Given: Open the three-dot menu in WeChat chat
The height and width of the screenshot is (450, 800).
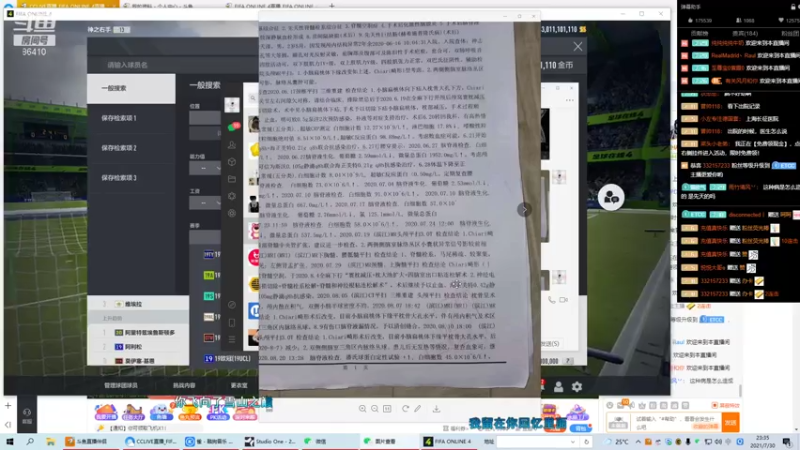Looking at the screenshot, I should point(569,101).
